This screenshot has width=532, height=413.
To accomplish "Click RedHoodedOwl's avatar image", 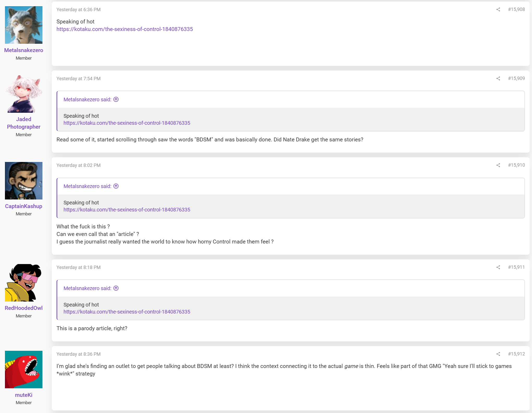I will pyautogui.click(x=24, y=283).
